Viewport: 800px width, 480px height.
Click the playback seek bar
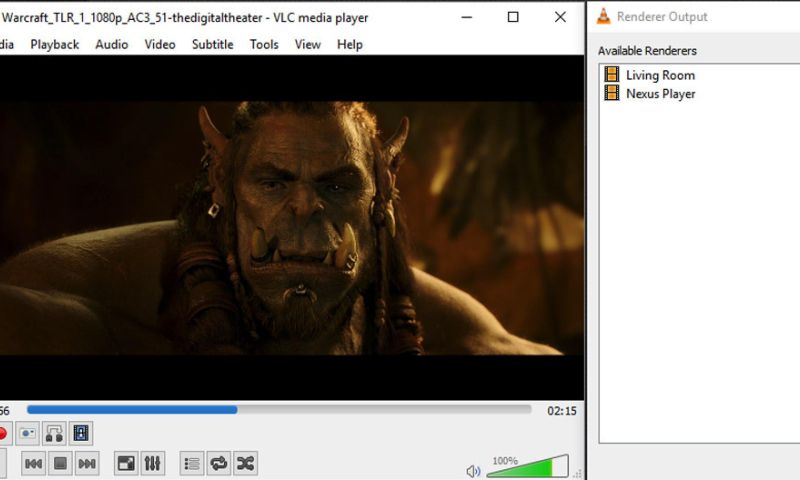tap(279, 410)
